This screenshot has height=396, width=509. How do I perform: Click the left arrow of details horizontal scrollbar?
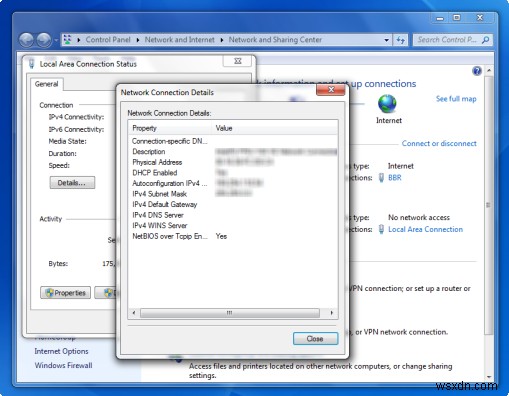click(x=134, y=313)
